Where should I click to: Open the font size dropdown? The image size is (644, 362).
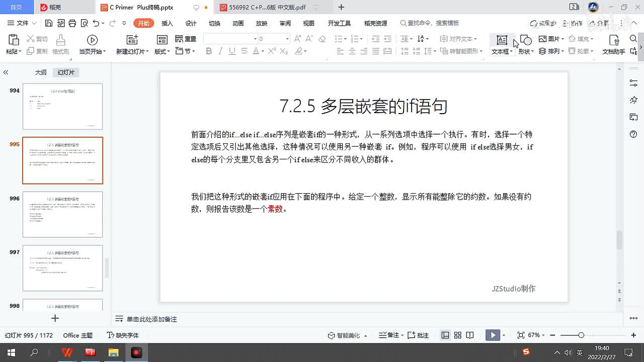[287, 39]
